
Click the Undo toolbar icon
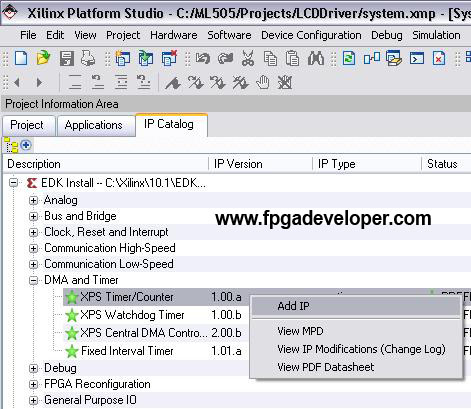coord(203,58)
